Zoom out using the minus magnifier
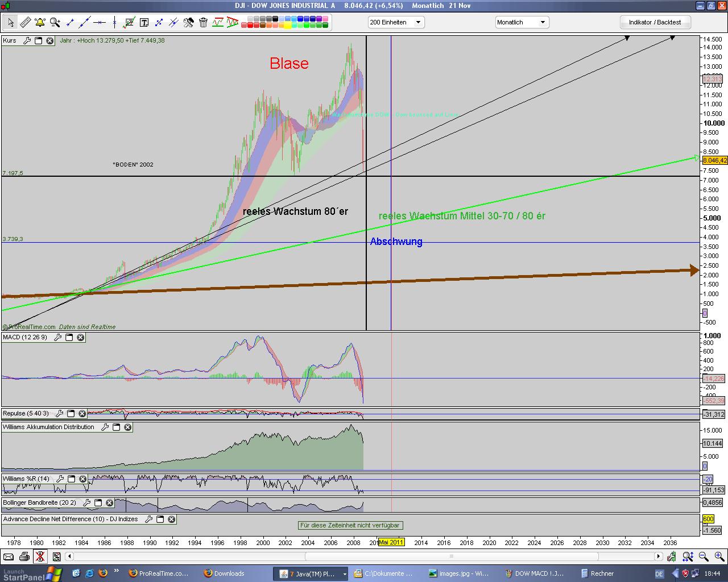 point(704,556)
